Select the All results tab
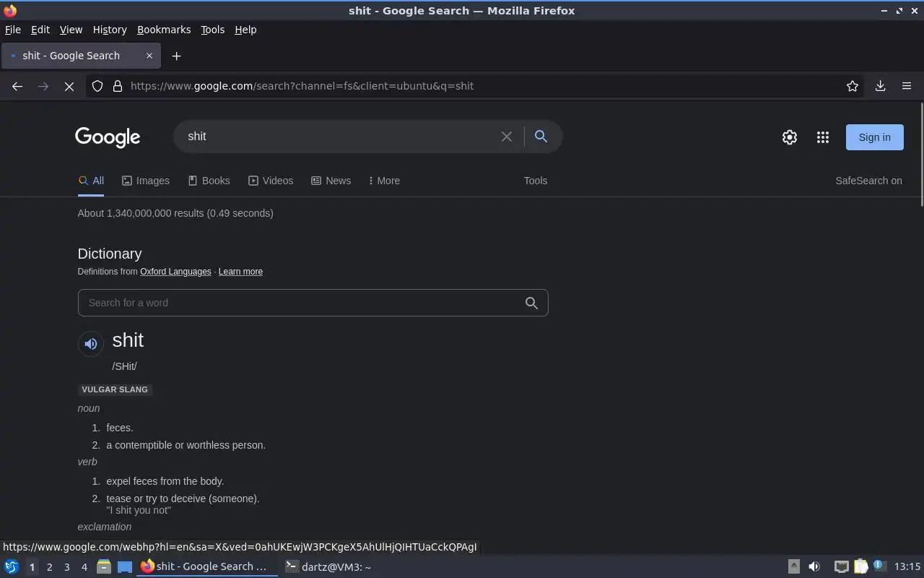Screen dimensions: 924x578 pyautogui.click(x=91, y=181)
